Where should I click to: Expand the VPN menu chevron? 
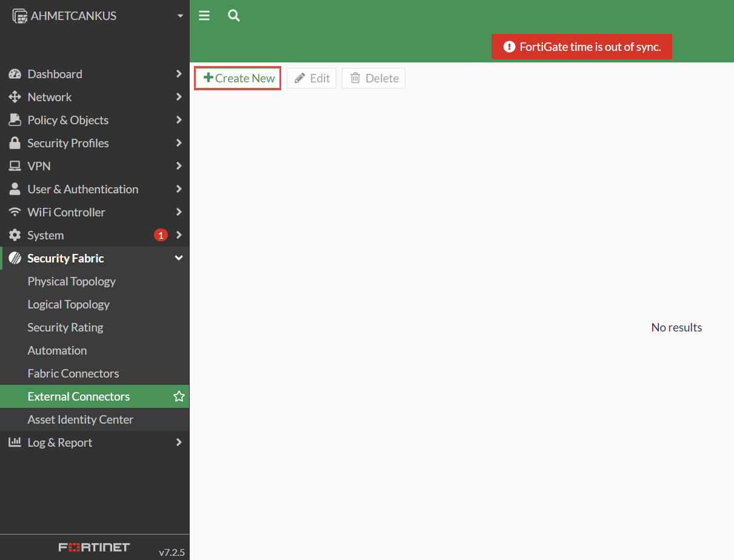pyautogui.click(x=179, y=166)
